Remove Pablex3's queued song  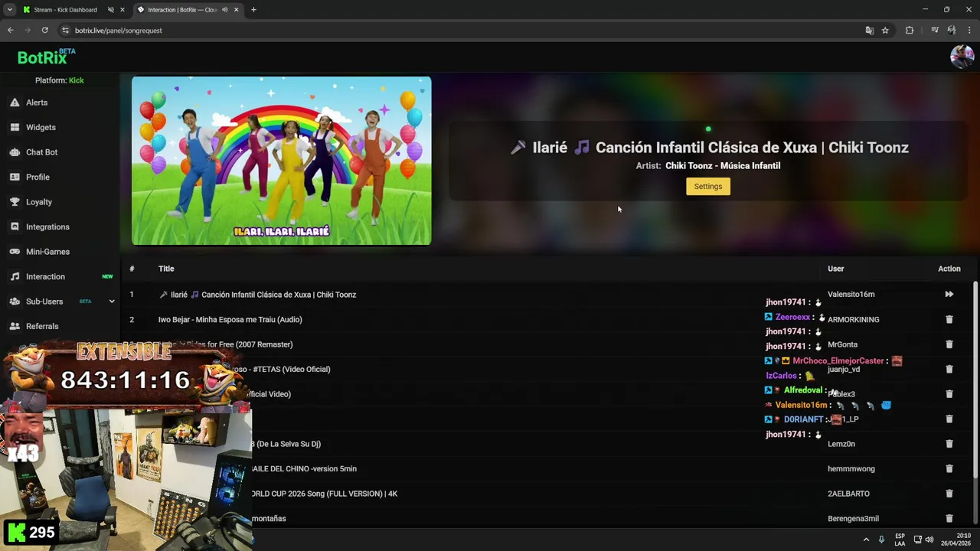coord(949,394)
